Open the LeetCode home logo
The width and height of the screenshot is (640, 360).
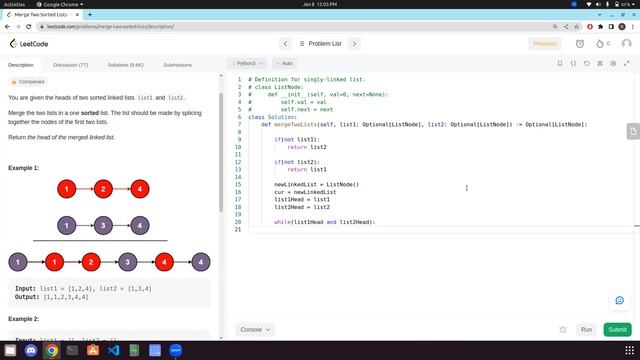click(x=29, y=44)
